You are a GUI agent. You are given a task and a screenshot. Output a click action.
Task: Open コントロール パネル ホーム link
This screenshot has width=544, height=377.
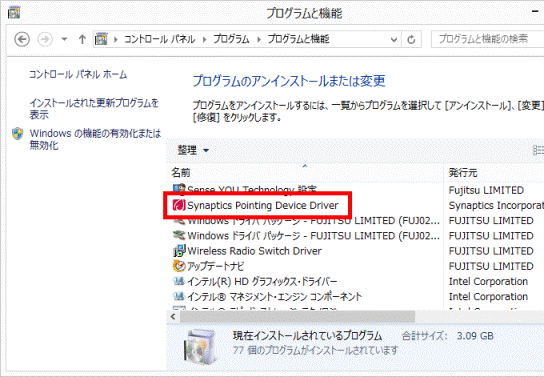coord(78,74)
